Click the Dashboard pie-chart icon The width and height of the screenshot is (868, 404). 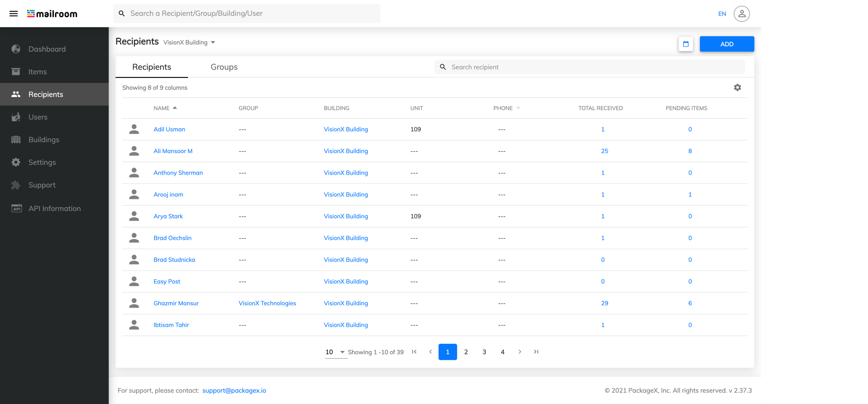(x=16, y=49)
